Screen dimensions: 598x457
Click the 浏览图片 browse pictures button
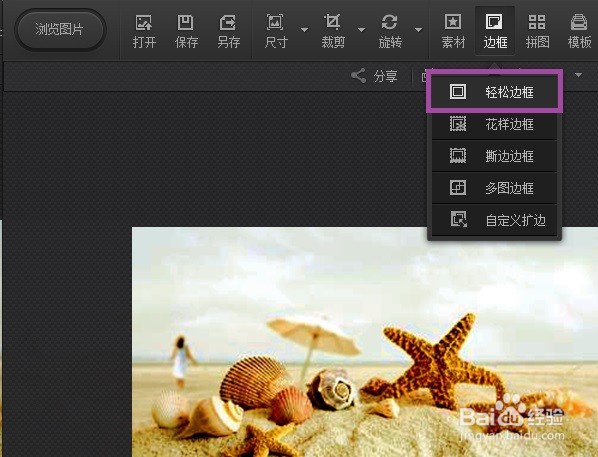(60, 30)
